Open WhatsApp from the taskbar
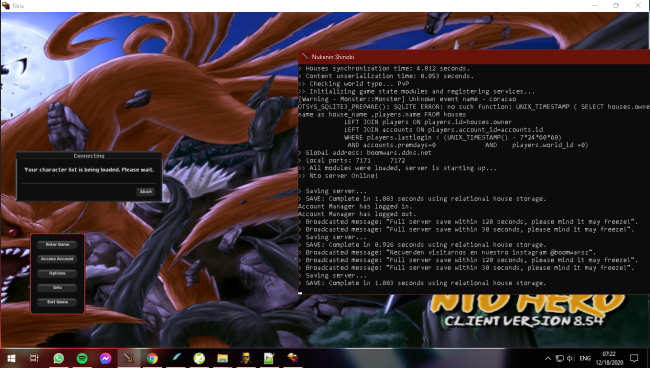The image size is (650, 368). [58, 358]
